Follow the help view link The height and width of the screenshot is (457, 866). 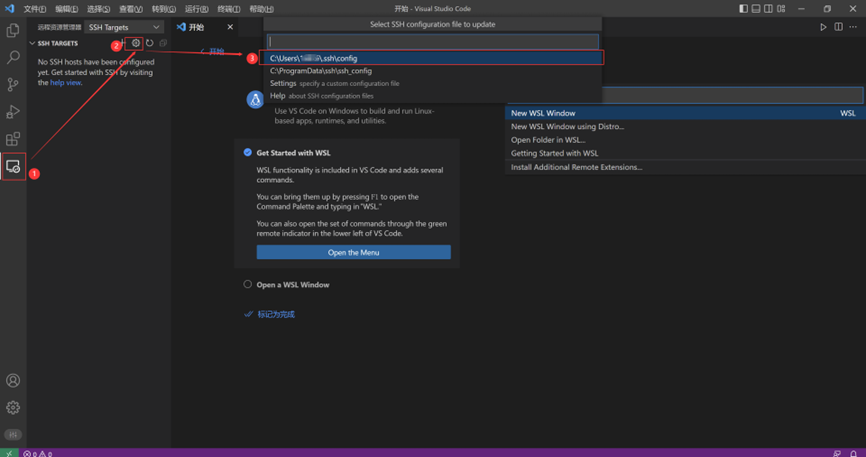click(66, 82)
